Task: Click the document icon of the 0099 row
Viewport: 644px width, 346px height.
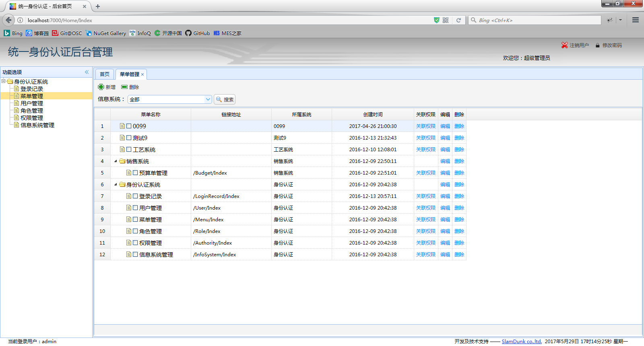Action: pos(122,126)
